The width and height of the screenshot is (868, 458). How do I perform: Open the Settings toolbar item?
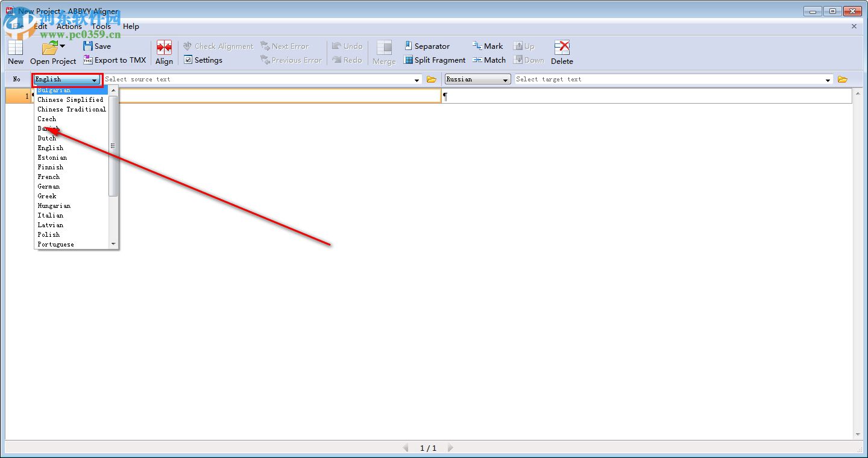point(203,60)
